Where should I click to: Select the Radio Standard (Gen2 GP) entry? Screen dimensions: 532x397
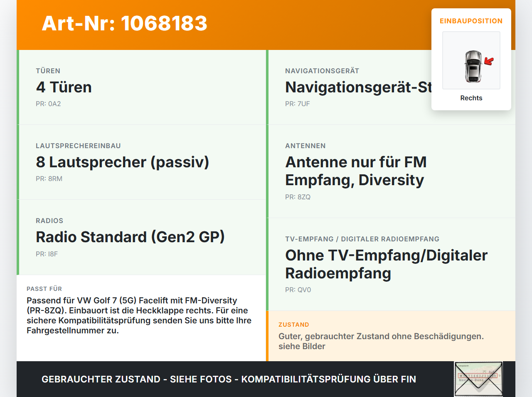pos(141,237)
